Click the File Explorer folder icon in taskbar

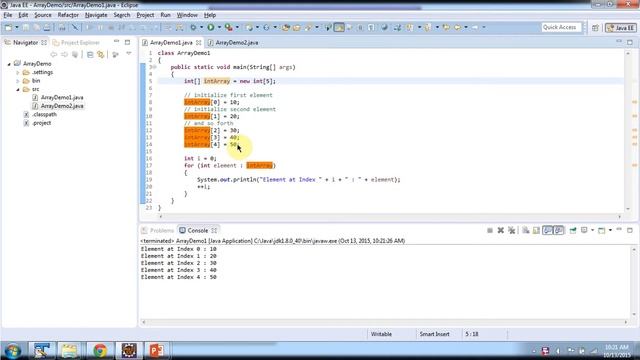tap(70, 350)
